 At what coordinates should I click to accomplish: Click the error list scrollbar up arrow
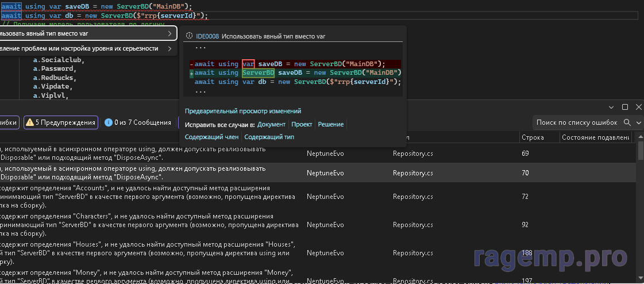coord(641,138)
